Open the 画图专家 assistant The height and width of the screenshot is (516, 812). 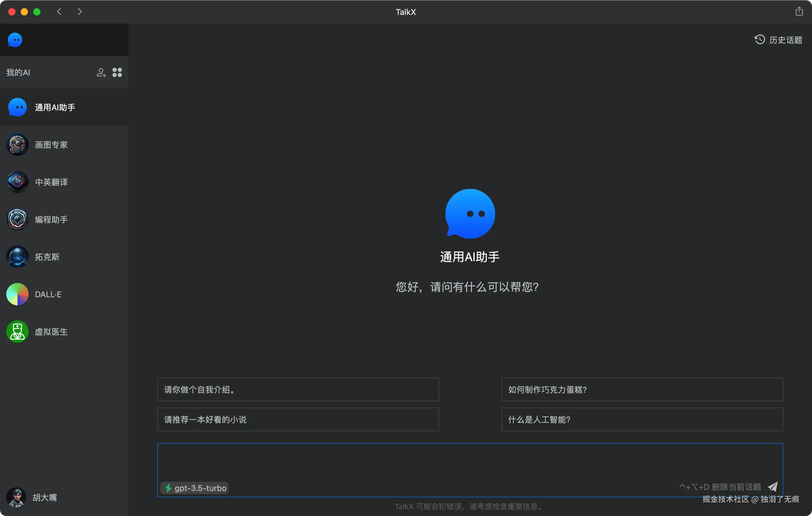(51, 145)
